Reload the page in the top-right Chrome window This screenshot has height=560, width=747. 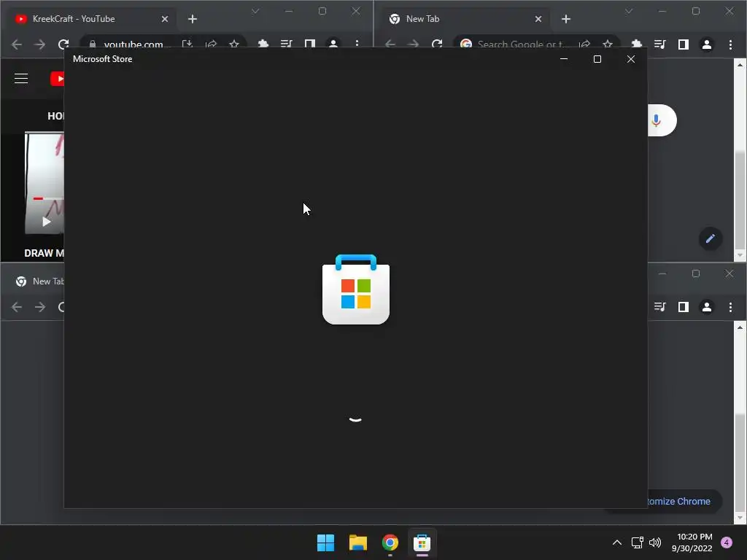[x=437, y=44]
